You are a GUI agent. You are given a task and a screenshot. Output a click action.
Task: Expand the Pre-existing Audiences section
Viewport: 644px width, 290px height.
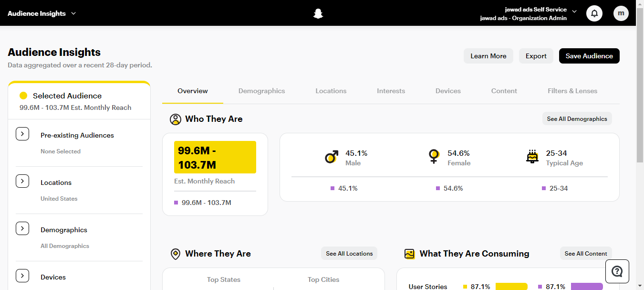point(22,134)
